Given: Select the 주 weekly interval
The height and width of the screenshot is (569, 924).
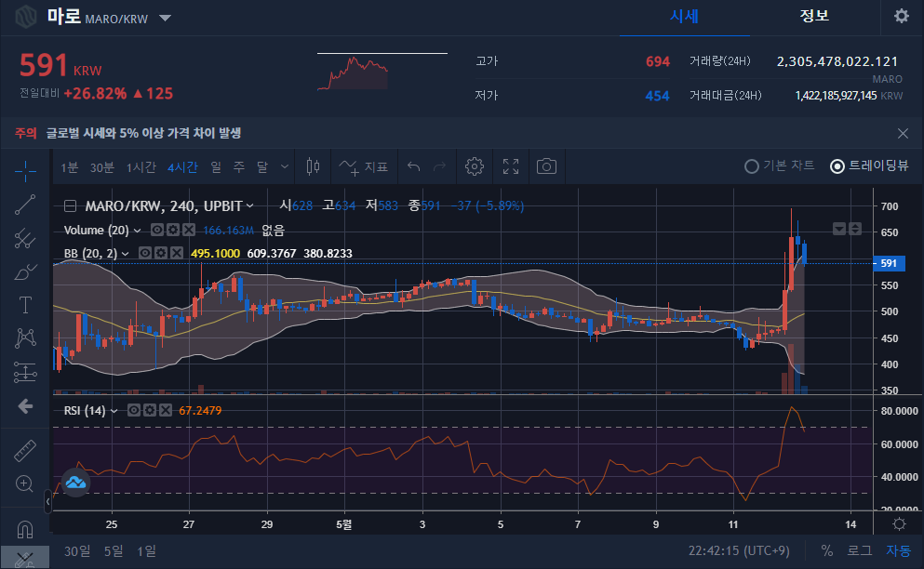Looking at the screenshot, I should (x=238, y=167).
